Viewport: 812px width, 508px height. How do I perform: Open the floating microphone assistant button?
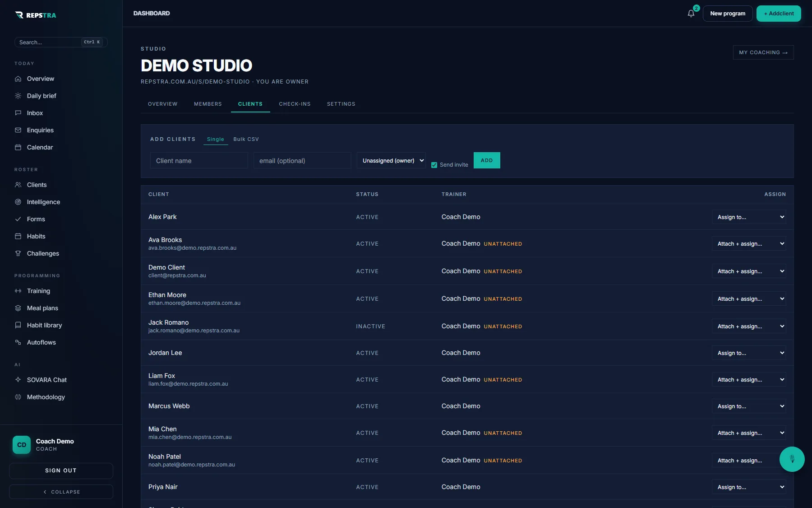click(x=792, y=459)
